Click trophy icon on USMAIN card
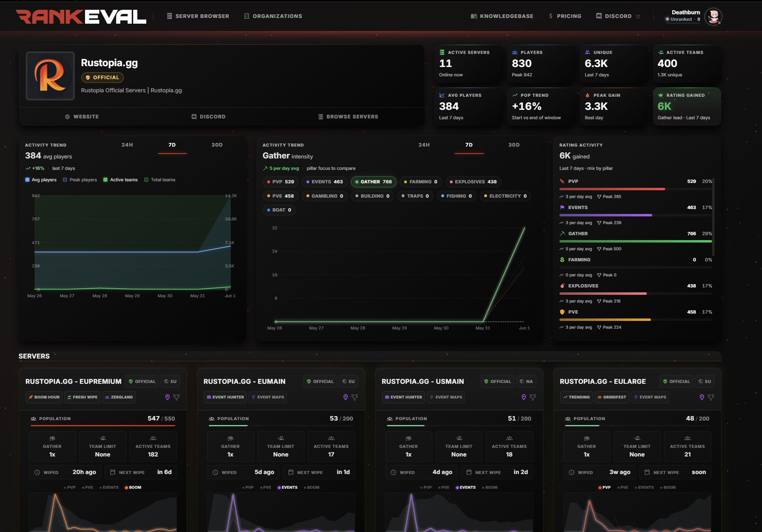Viewport: 762px width, 532px height. pyautogui.click(x=533, y=397)
